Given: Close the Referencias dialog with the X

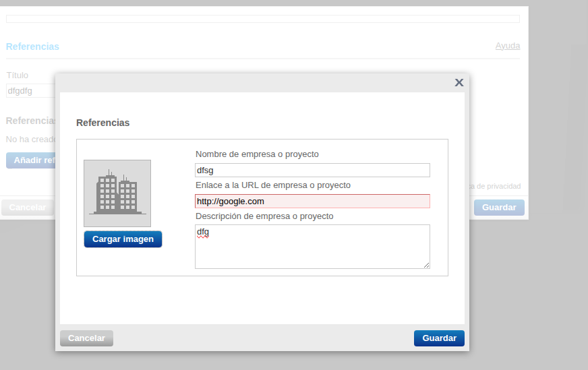Looking at the screenshot, I should [x=459, y=82].
